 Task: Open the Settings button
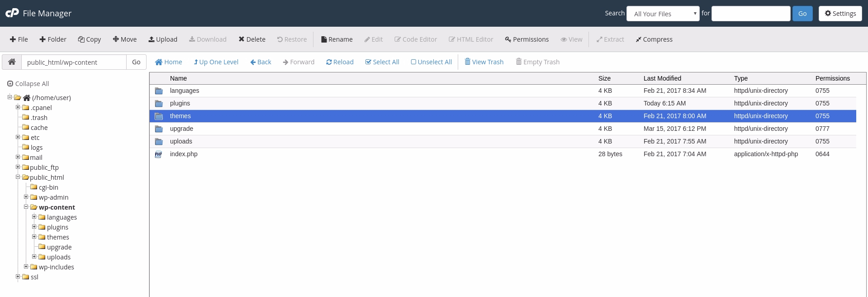tap(840, 14)
